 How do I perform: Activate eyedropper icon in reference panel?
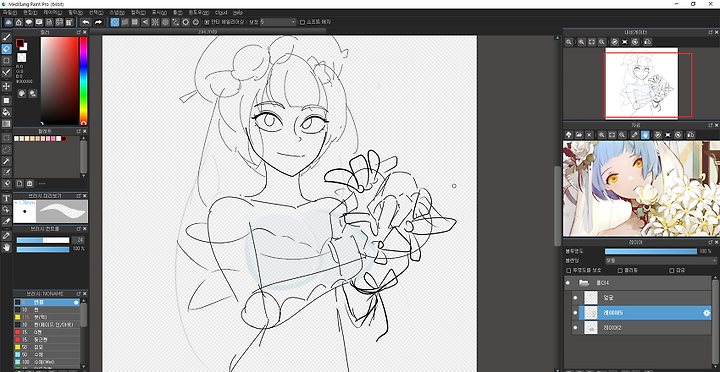(635, 135)
